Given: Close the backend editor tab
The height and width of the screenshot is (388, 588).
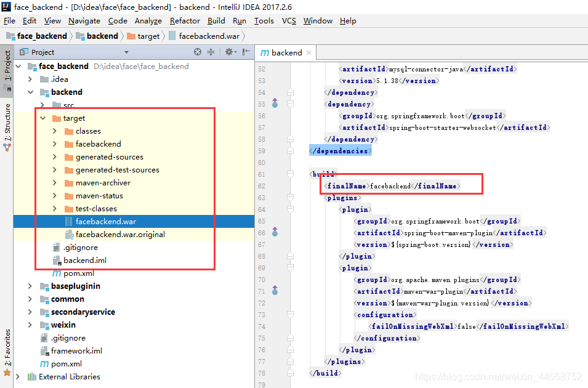Looking at the screenshot, I should [308, 53].
